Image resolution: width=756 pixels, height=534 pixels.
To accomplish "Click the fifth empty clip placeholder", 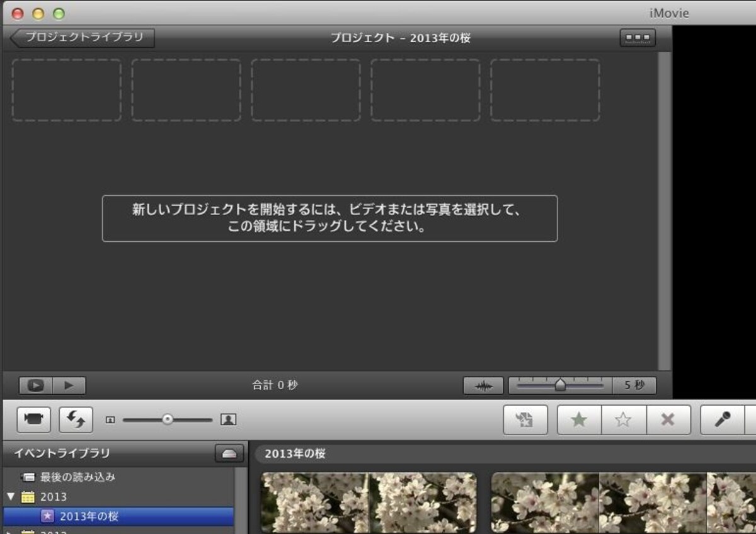I will (x=546, y=90).
